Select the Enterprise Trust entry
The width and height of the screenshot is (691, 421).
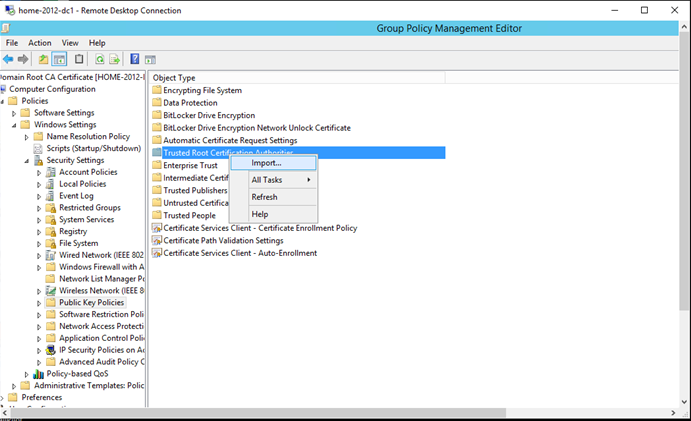[190, 165]
